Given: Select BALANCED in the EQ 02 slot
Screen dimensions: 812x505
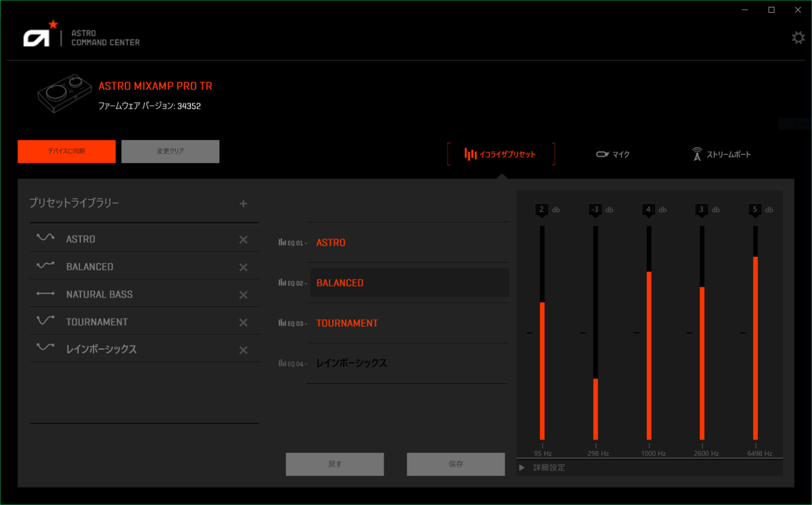Looking at the screenshot, I should pos(409,283).
